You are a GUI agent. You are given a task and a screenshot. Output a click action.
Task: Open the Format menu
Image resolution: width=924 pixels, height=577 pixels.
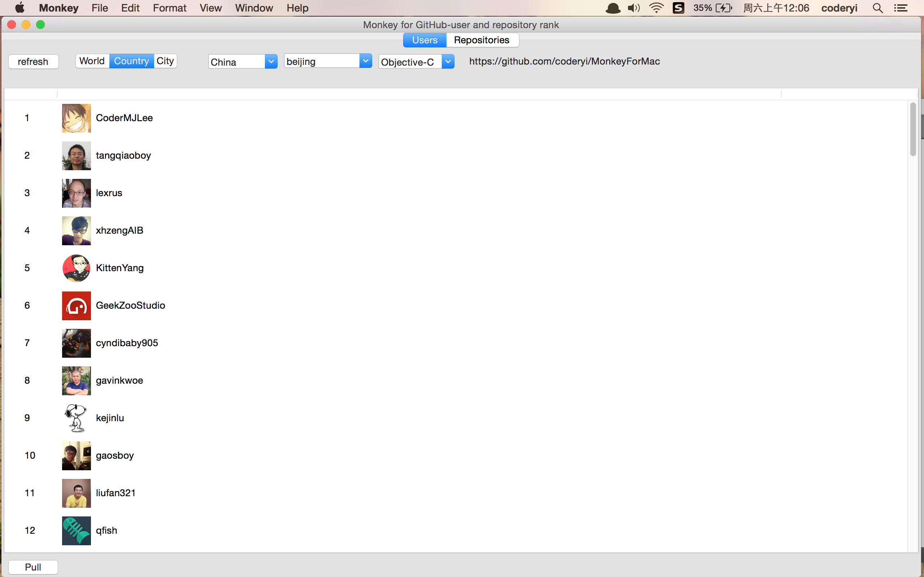click(169, 8)
